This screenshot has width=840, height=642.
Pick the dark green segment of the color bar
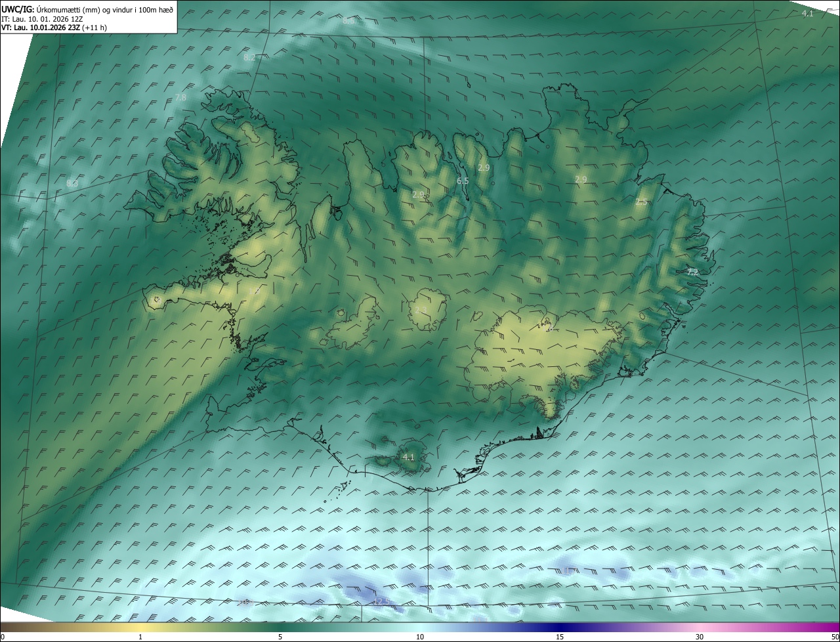click(280, 627)
